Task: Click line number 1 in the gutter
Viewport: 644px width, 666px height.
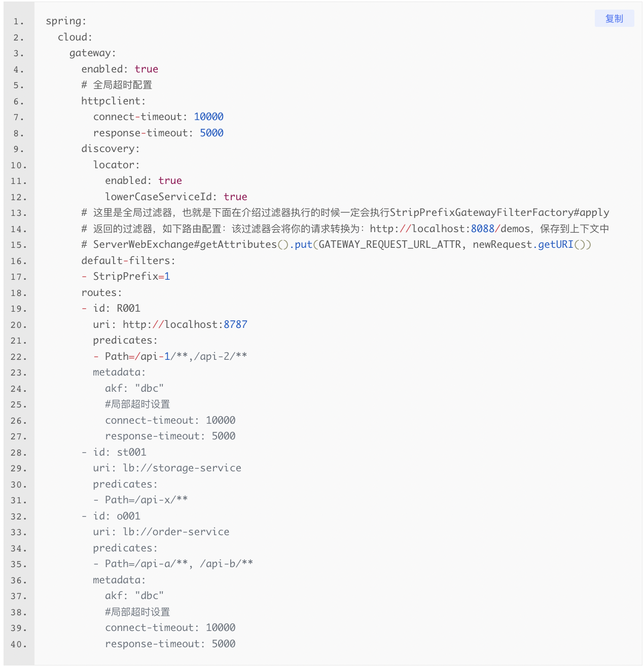Action: pyautogui.click(x=19, y=21)
